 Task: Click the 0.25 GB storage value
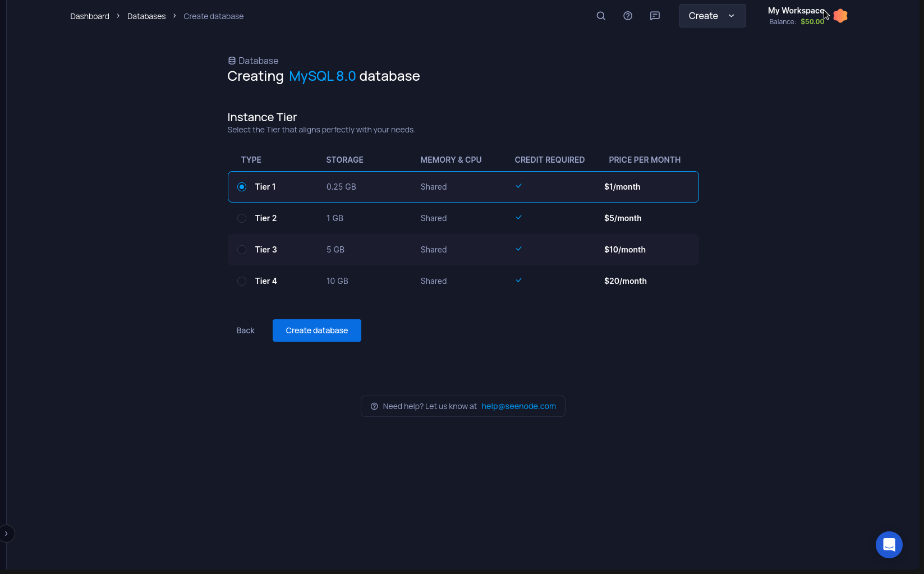coord(341,187)
